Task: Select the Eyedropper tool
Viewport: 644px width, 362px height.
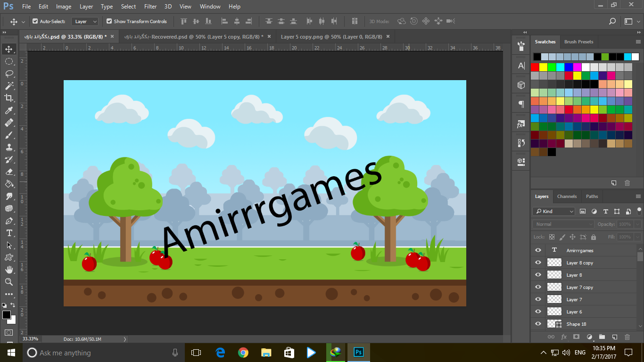Action: (x=9, y=110)
